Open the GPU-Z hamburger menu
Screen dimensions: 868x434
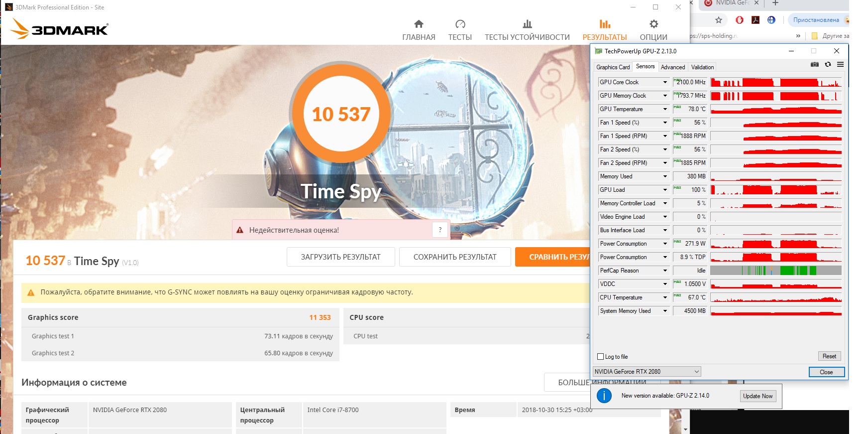click(840, 64)
